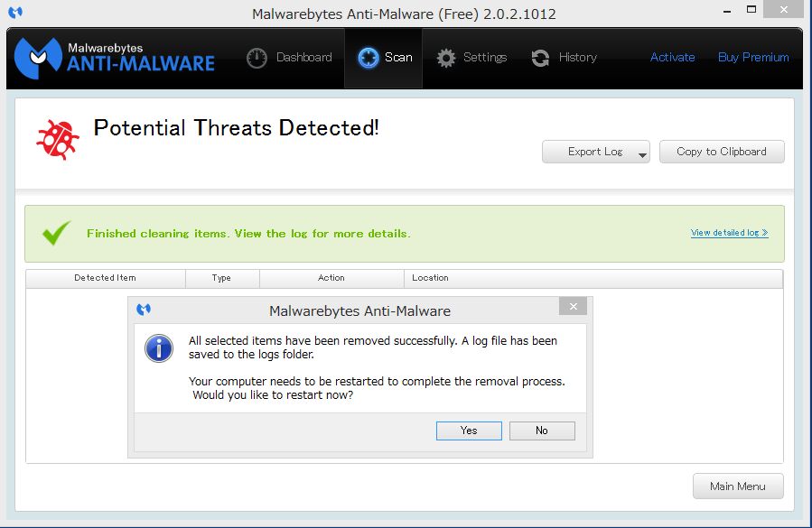
Task: Expand the Export Log dropdown arrow
Action: (642, 153)
